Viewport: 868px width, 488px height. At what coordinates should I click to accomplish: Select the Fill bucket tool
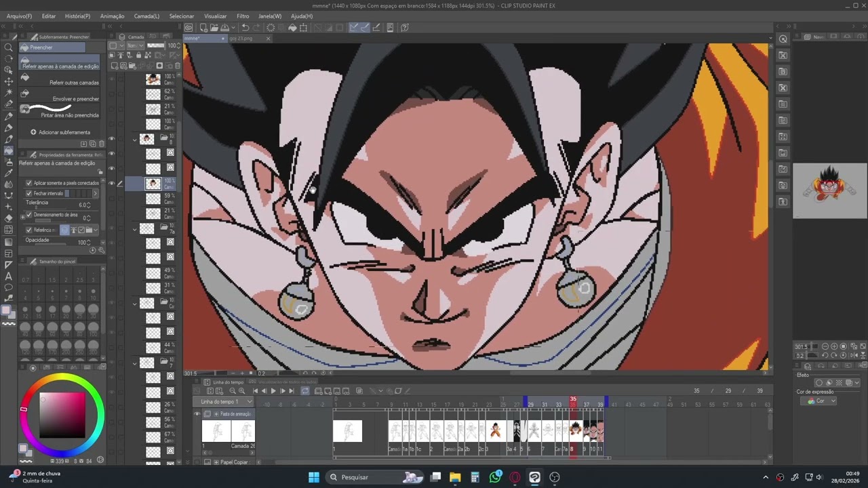point(8,150)
